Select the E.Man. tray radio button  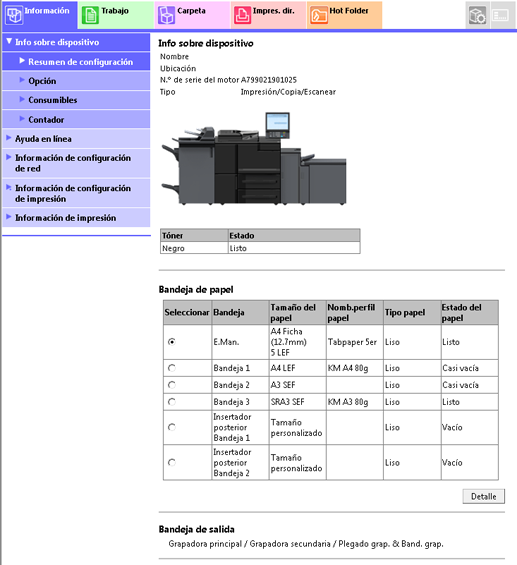172,342
